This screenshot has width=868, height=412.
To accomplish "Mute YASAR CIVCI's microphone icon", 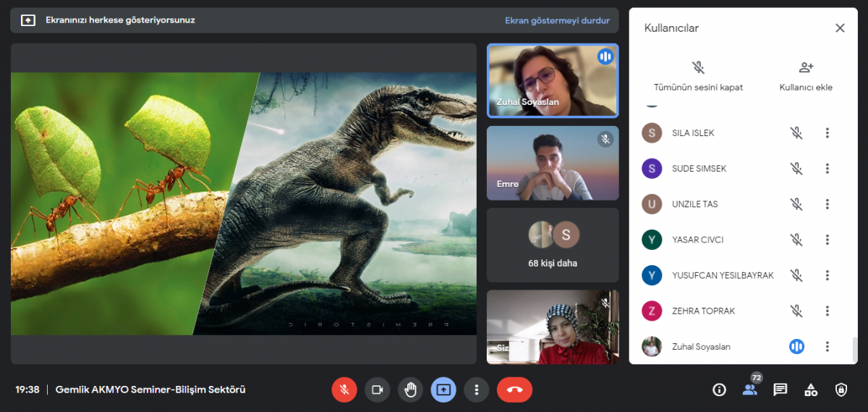I will pyautogui.click(x=796, y=240).
